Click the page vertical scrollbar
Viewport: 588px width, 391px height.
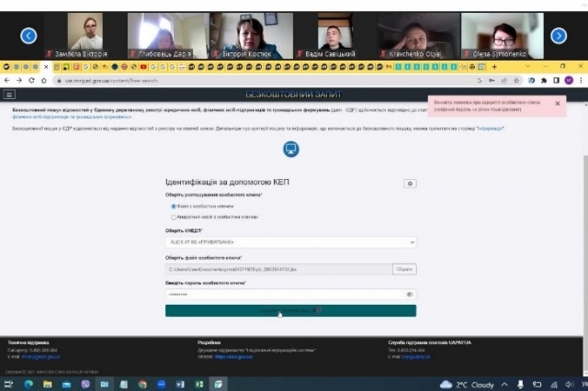585,263
